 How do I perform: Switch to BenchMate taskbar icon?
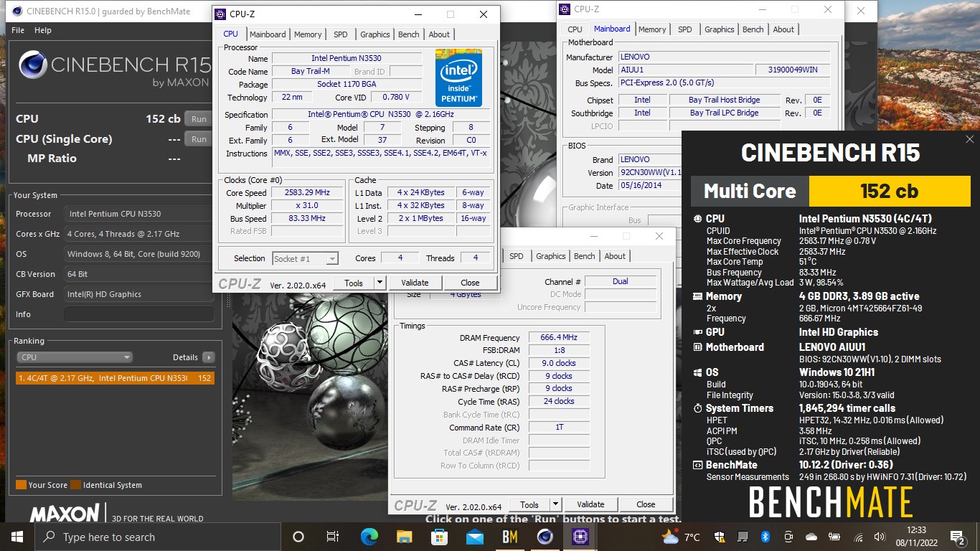pyautogui.click(x=509, y=537)
